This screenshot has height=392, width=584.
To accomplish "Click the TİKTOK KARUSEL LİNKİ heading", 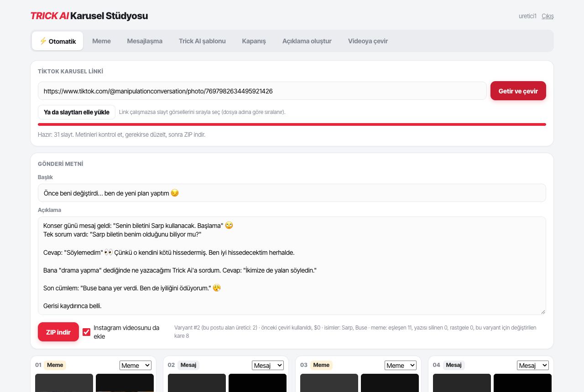I will [70, 71].
